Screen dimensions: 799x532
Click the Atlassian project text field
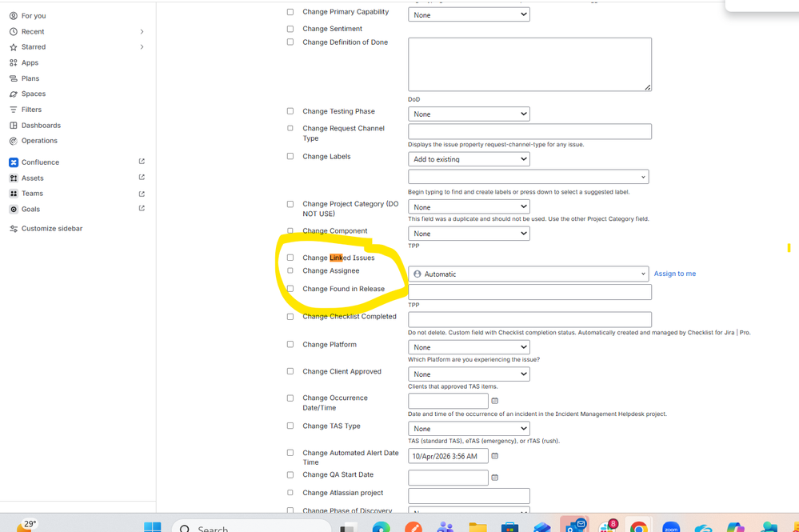(469, 496)
